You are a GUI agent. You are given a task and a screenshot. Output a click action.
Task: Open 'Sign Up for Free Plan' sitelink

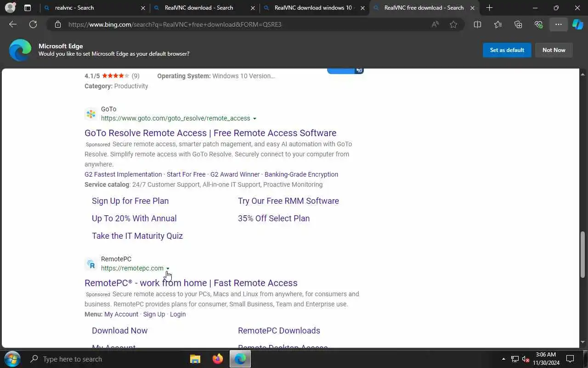(130, 201)
